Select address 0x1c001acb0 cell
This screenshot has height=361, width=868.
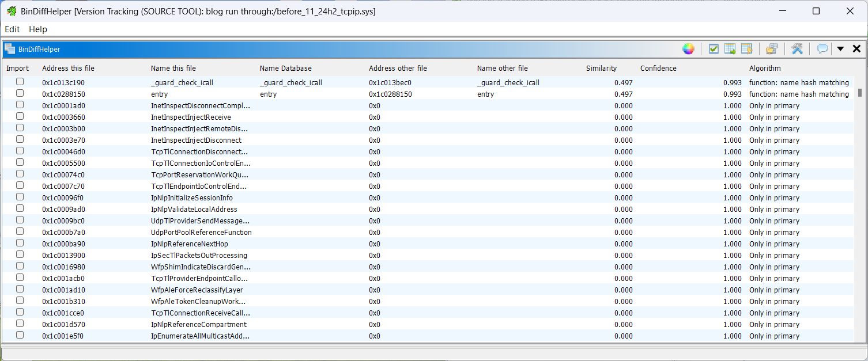(x=63, y=279)
